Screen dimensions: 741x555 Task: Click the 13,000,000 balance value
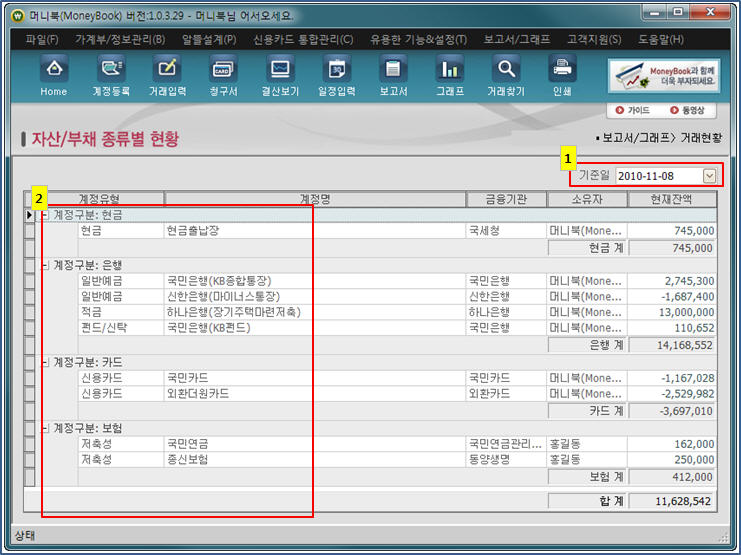(672, 312)
